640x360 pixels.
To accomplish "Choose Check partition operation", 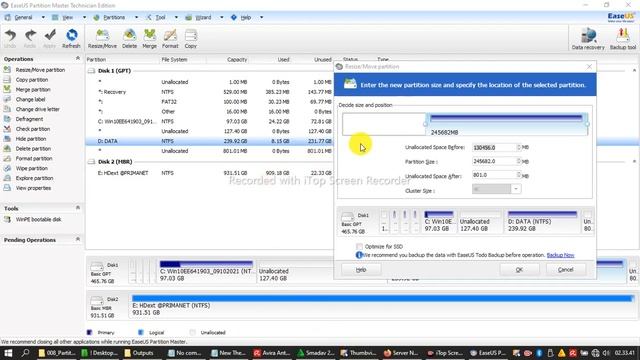I will 33,129.
